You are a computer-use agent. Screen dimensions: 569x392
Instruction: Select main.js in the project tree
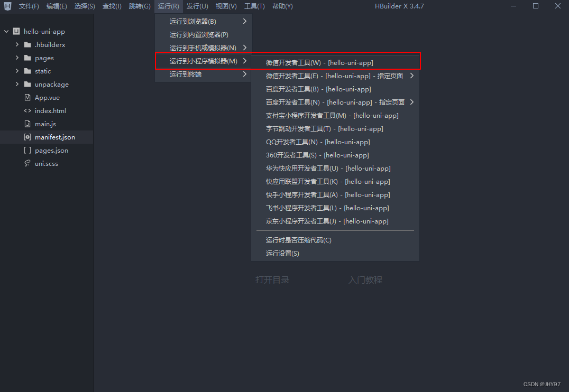(x=47, y=124)
